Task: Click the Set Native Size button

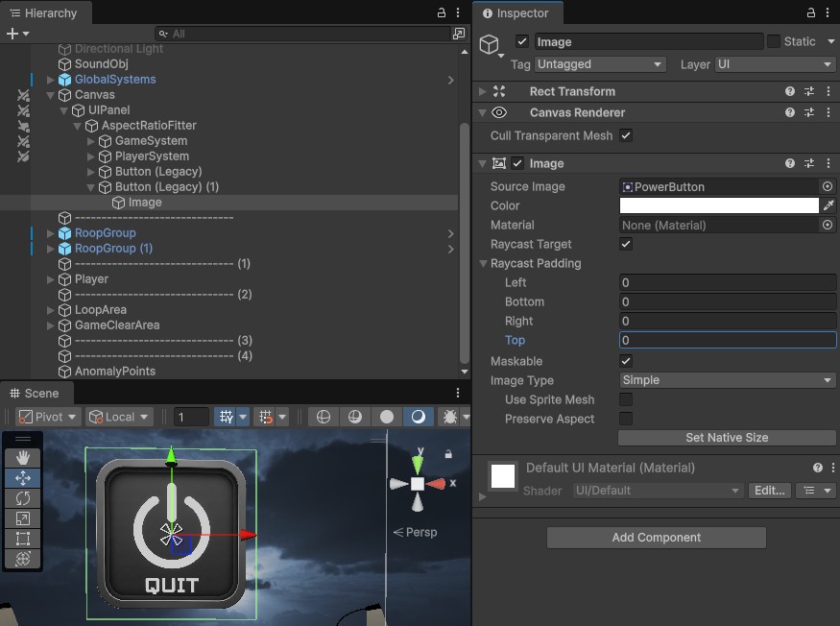Action: [727, 438]
